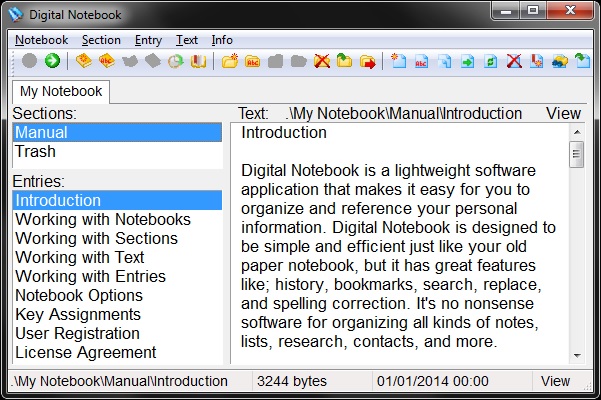Open the Entry menu
This screenshot has width=601, height=400.
148,40
